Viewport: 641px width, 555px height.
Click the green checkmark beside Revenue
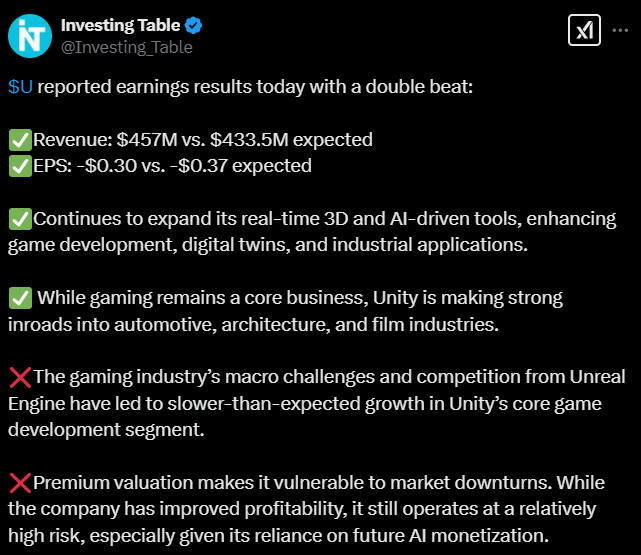pyautogui.click(x=19, y=140)
